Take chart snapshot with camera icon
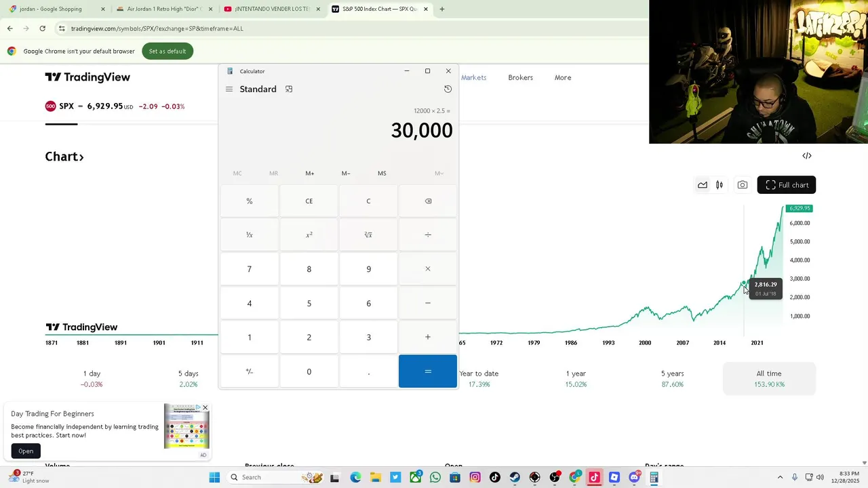Image resolution: width=868 pixels, height=488 pixels. tap(743, 185)
